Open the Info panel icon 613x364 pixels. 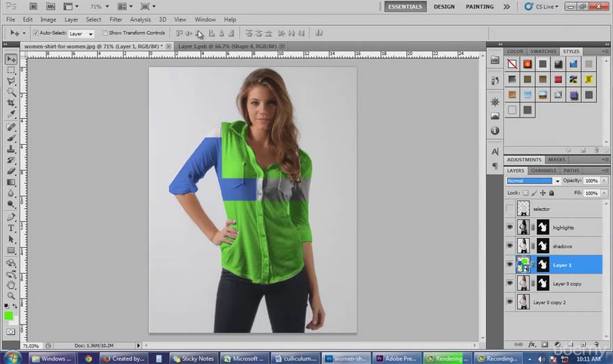[x=495, y=131]
